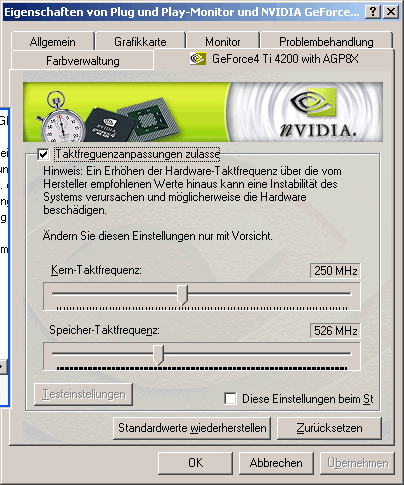Image resolution: width=404 pixels, height=485 pixels.
Task: Switch to Farbverwaltung tab
Action: coord(83,61)
